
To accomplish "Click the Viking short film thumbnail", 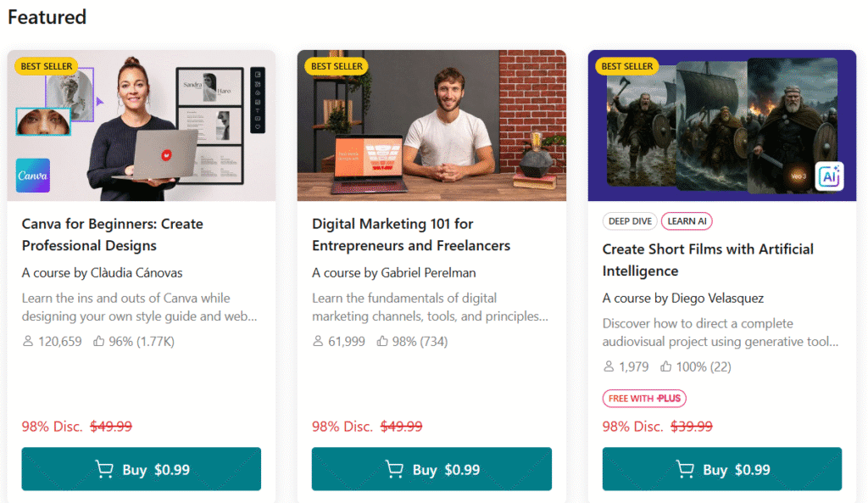I will click(721, 126).
